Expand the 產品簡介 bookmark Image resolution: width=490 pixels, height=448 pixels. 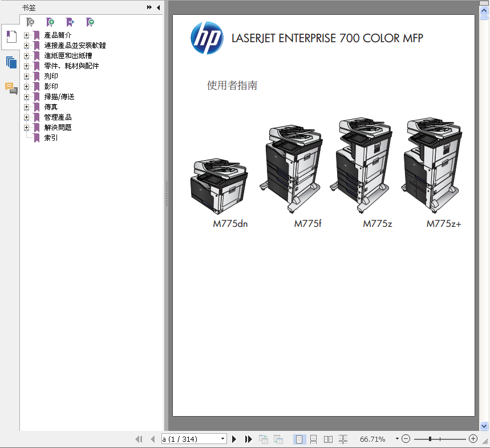(x=27, y=35)
